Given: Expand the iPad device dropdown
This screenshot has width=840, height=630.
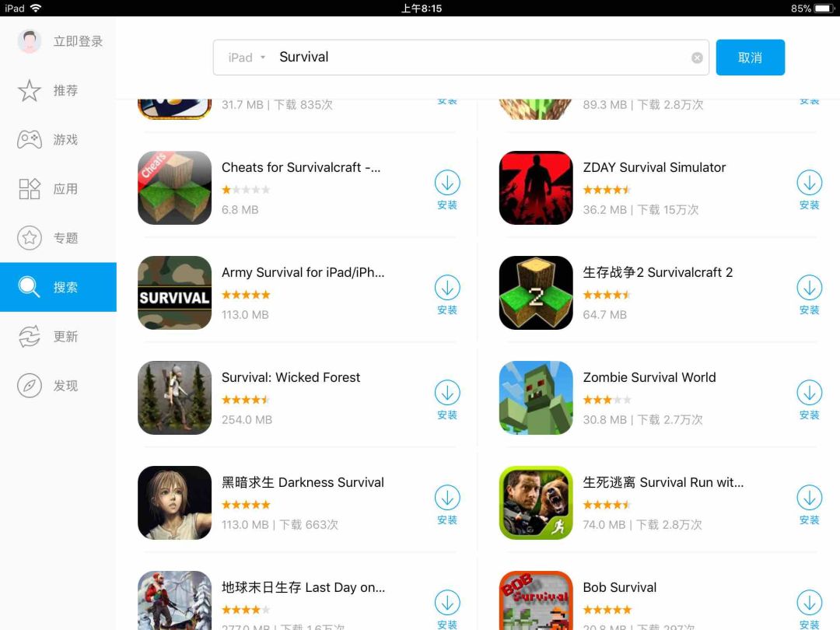Looking at the screenshot, I should (247, 58).
